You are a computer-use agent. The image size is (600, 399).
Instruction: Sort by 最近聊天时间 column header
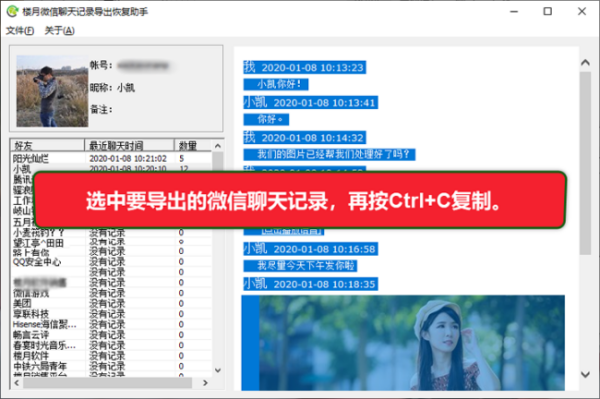(x=129, y=145)
